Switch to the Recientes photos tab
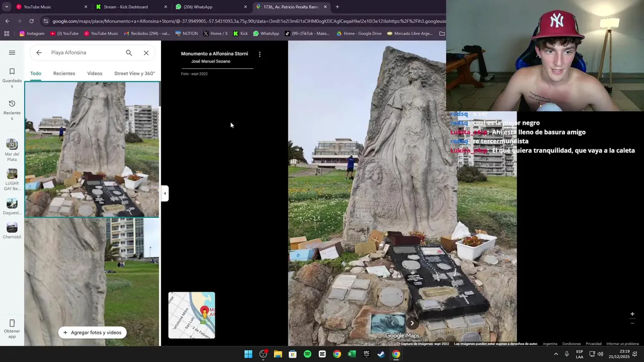This screenshot has height=362, width=644. (64, 73)
